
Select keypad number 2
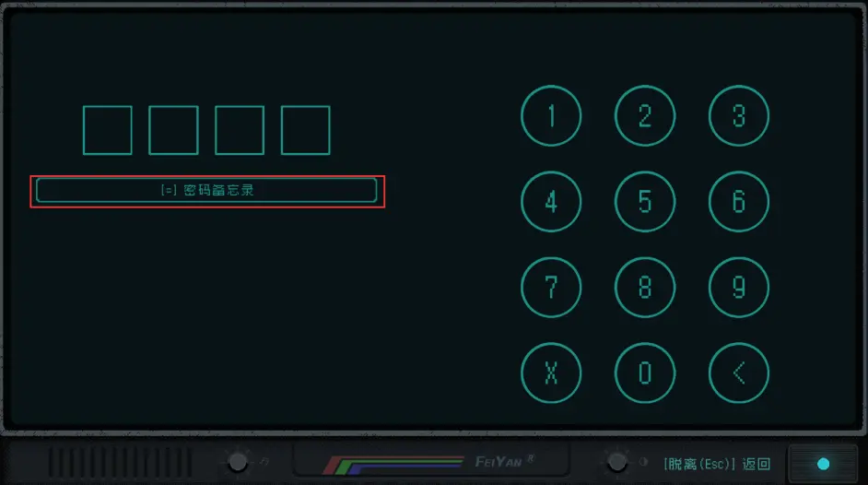[x=645, y=115]
